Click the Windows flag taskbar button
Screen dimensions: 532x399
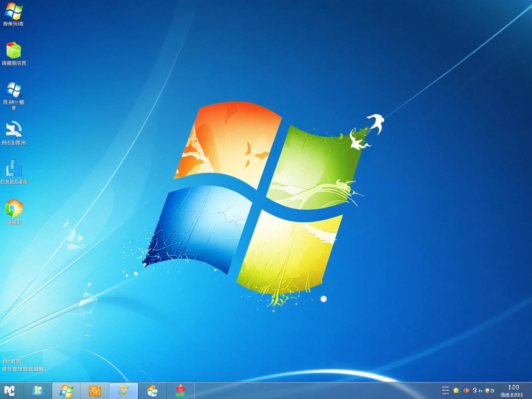coord(66,391)
